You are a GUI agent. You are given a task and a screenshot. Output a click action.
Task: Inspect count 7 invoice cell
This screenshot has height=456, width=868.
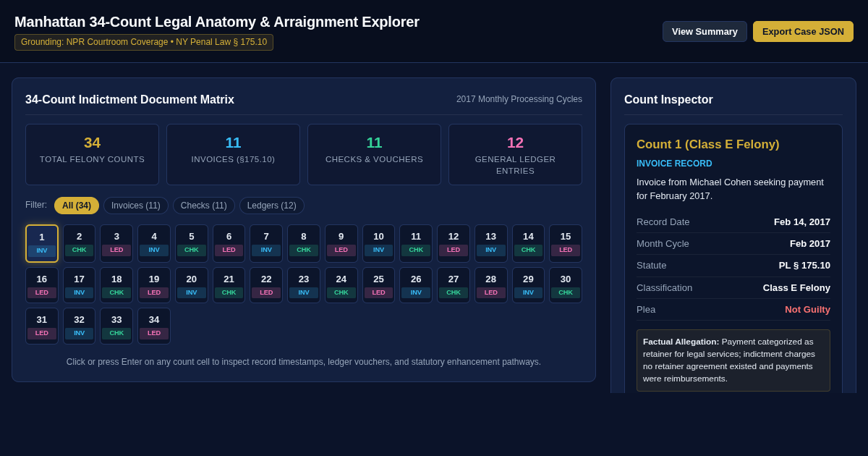pyautogui.click(x=266, y=243)
